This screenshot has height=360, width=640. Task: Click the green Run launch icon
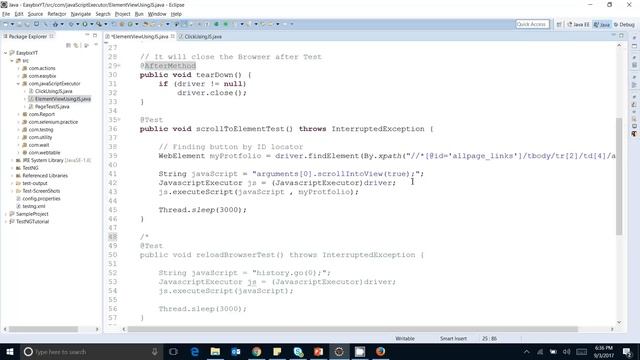(x=85, y=24)
